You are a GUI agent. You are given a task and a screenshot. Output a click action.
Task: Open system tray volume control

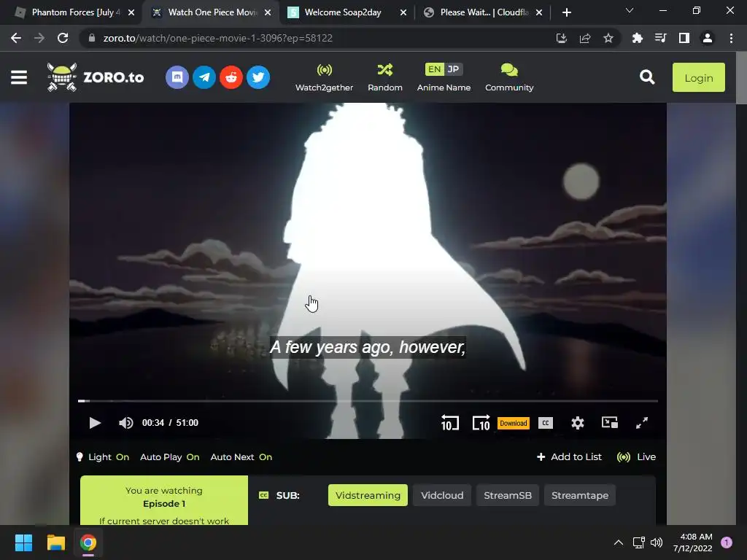coord(657,542)
